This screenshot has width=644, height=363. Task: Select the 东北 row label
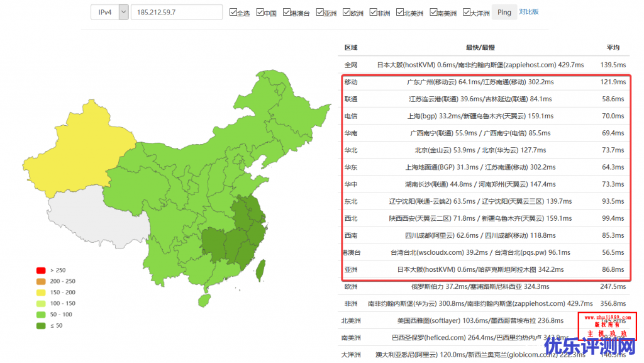click(351, 201)
